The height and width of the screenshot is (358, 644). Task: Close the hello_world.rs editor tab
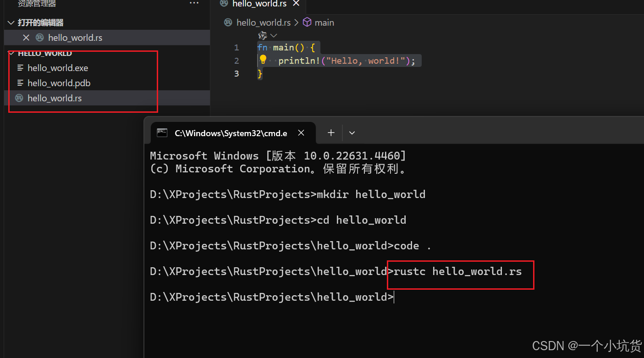pos(296,4)
